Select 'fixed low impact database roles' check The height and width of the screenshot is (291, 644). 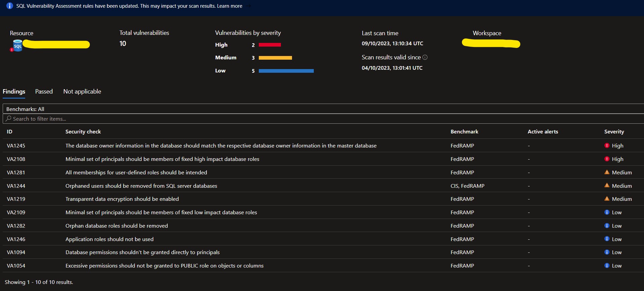point(161,213)
